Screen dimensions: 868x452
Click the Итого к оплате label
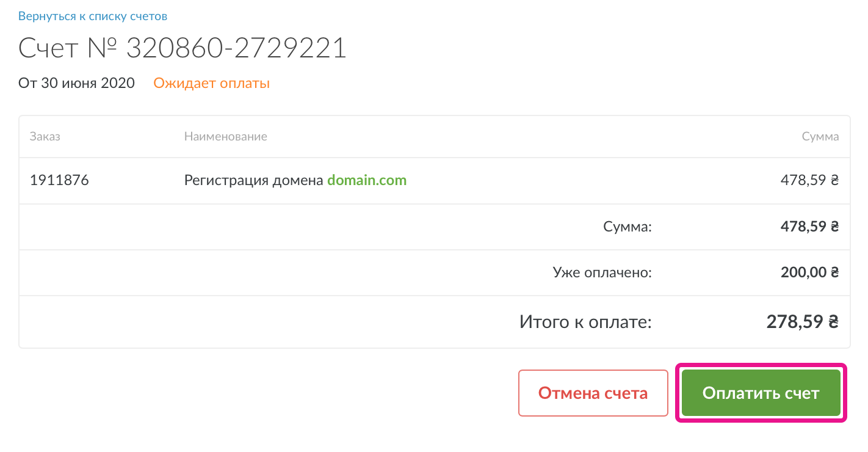pos(586,321)
